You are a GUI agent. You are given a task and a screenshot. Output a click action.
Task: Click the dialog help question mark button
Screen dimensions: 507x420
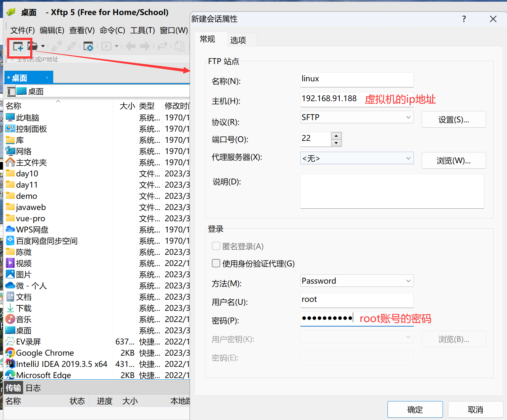tap(464, 19)
